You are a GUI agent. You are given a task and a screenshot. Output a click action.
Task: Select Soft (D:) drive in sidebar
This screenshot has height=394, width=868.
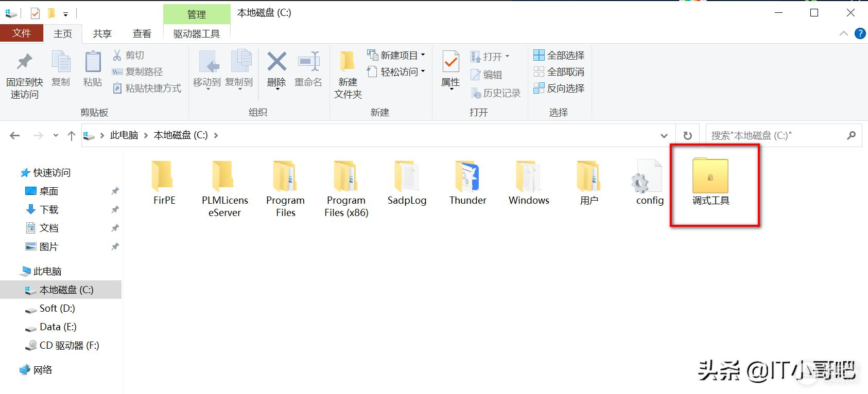(57, 308)
